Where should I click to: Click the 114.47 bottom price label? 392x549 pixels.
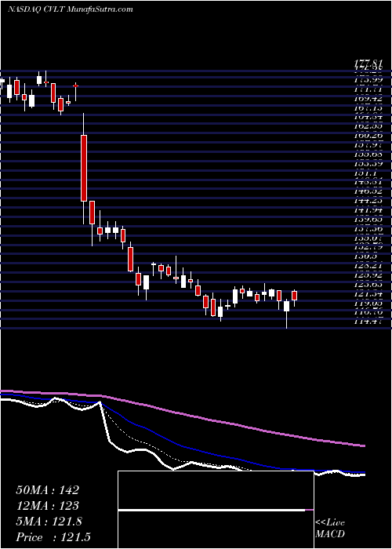tap(368, 322)
